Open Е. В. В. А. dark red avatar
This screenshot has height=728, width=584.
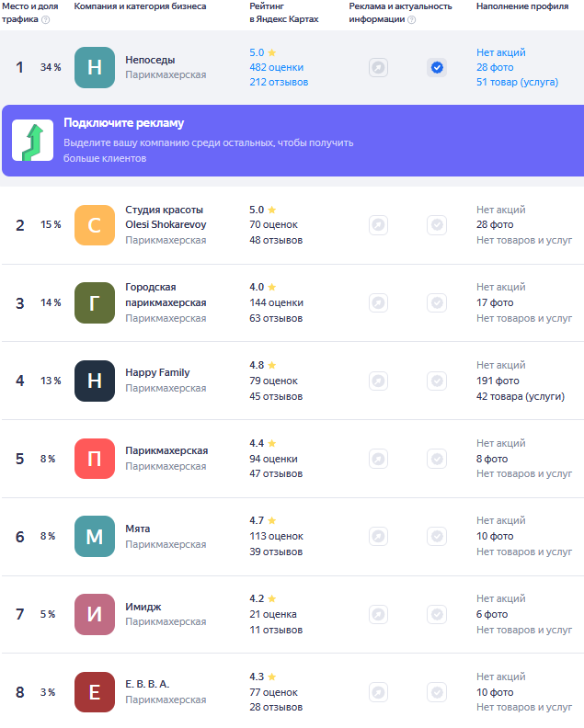pyautogui.click(x=95, y=692)
